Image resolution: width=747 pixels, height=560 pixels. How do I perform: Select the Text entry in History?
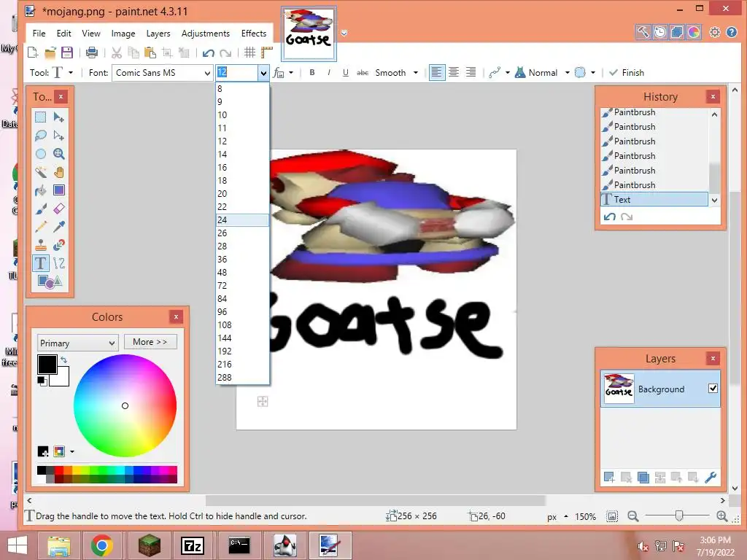tap(654, 200)
